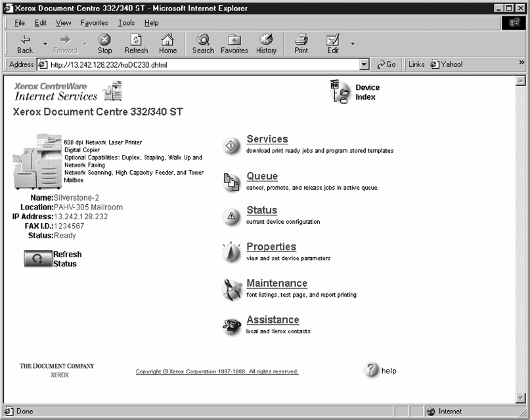Click the Services diamond icon
Screen dimensions: 530x420
point(231,146)
